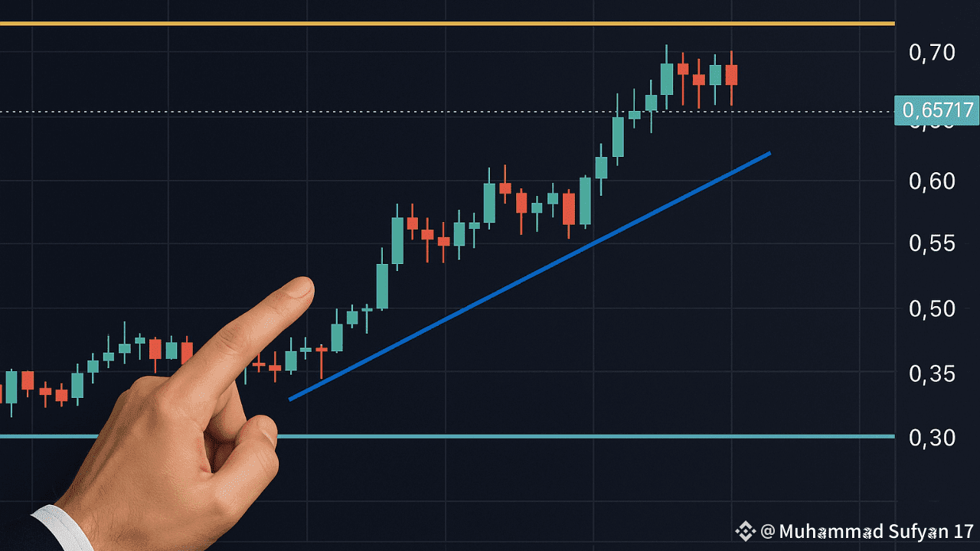Select the 0,35 price axis label

click(932, 374)
